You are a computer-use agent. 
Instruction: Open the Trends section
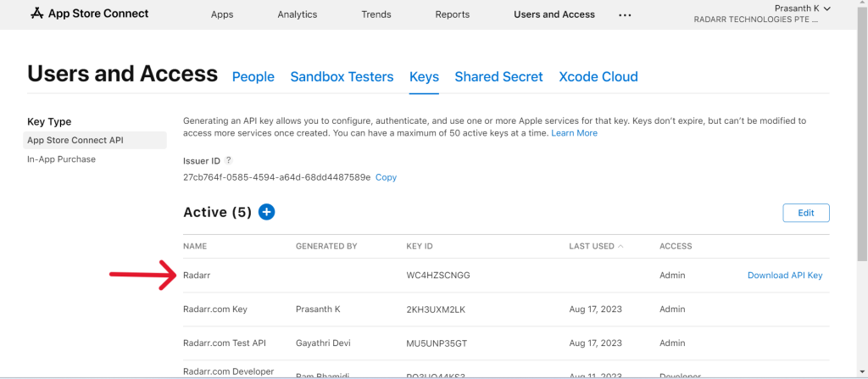376,15
